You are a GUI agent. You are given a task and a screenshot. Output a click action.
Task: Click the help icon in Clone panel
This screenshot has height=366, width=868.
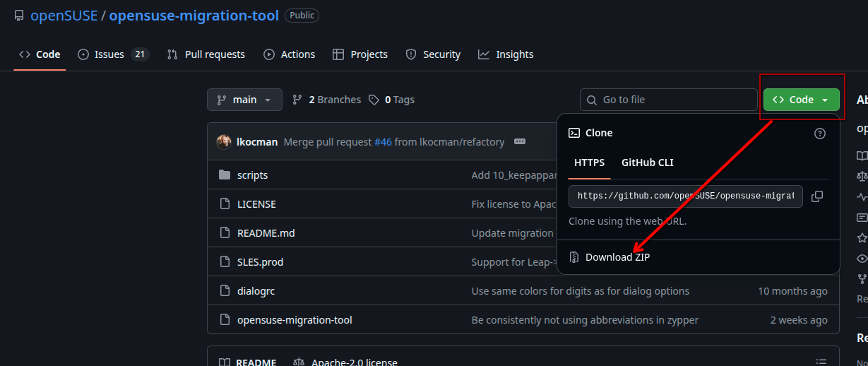tap(820, 134)
